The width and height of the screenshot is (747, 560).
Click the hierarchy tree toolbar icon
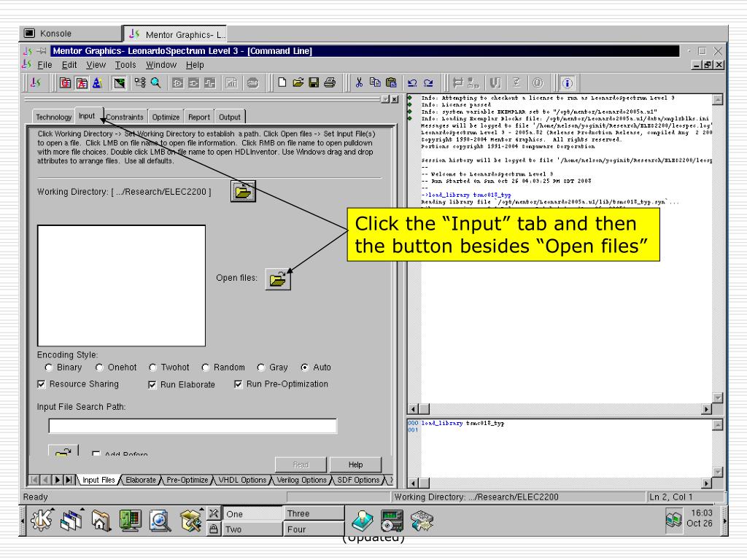140,83
